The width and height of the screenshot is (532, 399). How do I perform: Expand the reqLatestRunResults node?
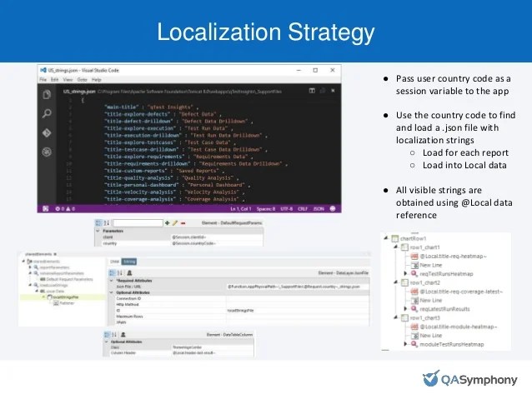[405, 308]
